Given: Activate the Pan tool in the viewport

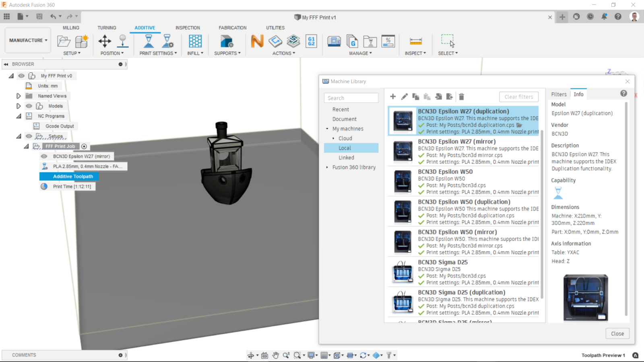Looking at the screenshot, I should click(x=276, y=355).
